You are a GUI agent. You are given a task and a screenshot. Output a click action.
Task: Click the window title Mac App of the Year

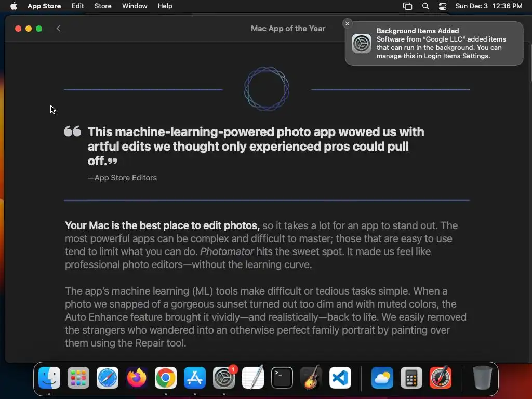click(x=288, y=29)
